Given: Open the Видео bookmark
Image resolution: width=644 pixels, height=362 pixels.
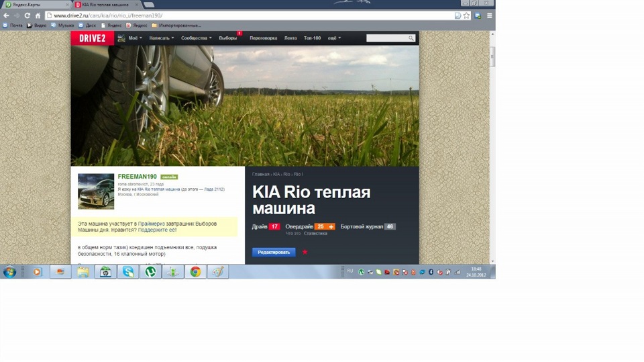Looking at the screenshot, I should 36,26.
